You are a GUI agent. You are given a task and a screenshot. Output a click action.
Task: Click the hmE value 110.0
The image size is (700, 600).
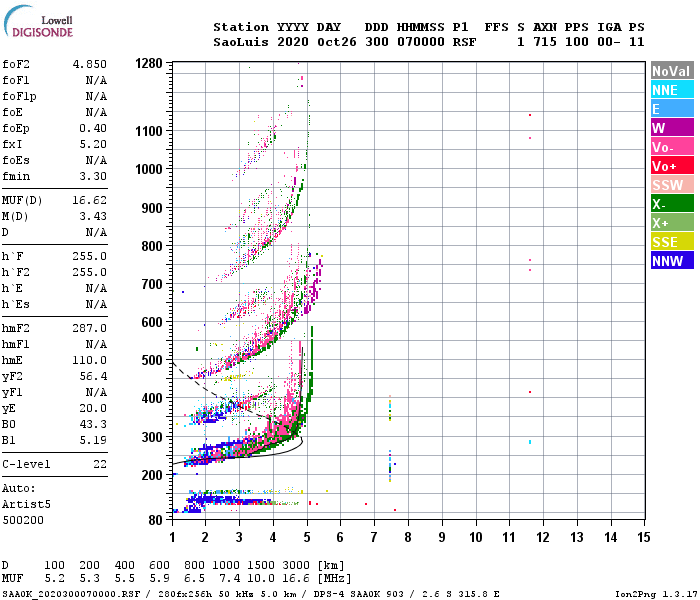[x=90, y=360]
